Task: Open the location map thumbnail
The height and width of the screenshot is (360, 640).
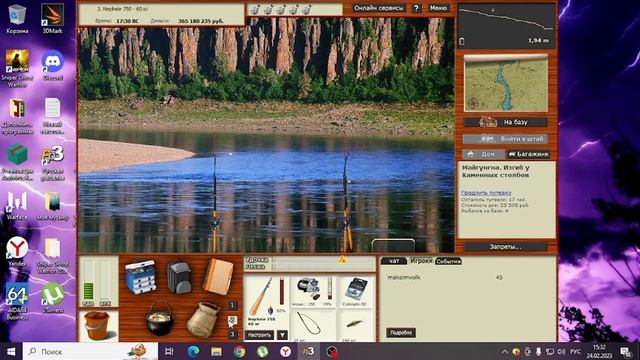Action: tap(506, 83)
